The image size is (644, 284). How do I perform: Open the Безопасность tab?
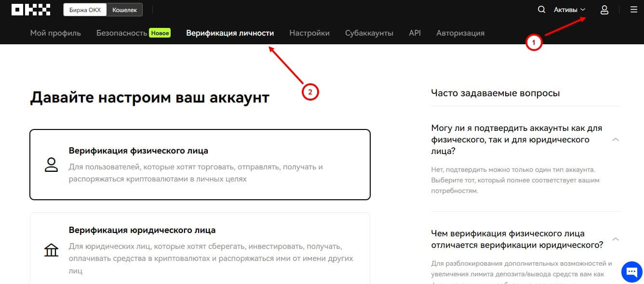[121, 33]
